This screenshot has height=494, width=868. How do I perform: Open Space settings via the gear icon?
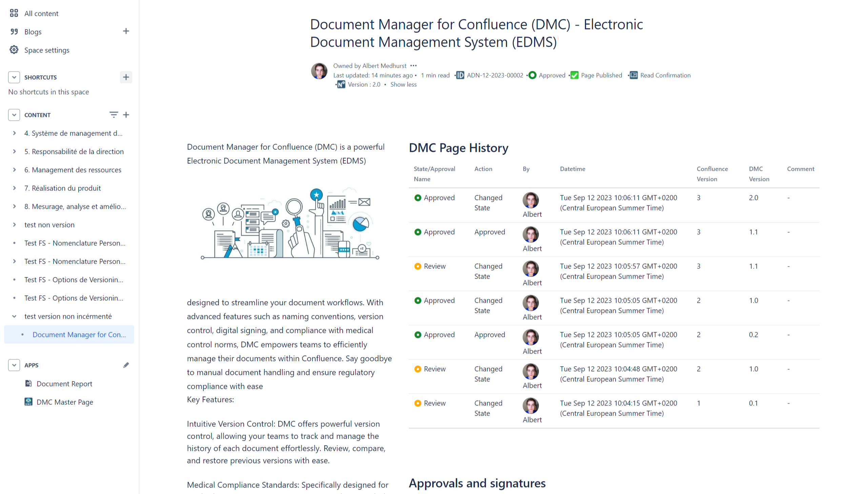14,50
